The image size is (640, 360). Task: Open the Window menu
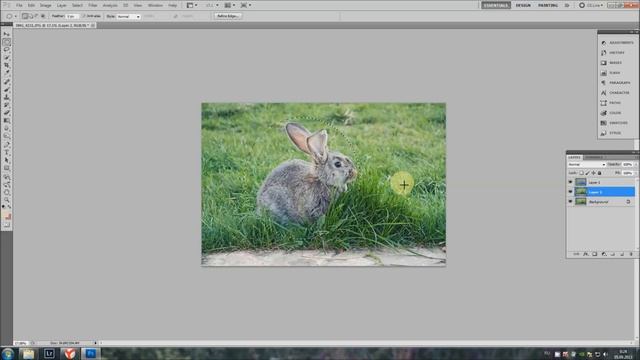(155, 5)
